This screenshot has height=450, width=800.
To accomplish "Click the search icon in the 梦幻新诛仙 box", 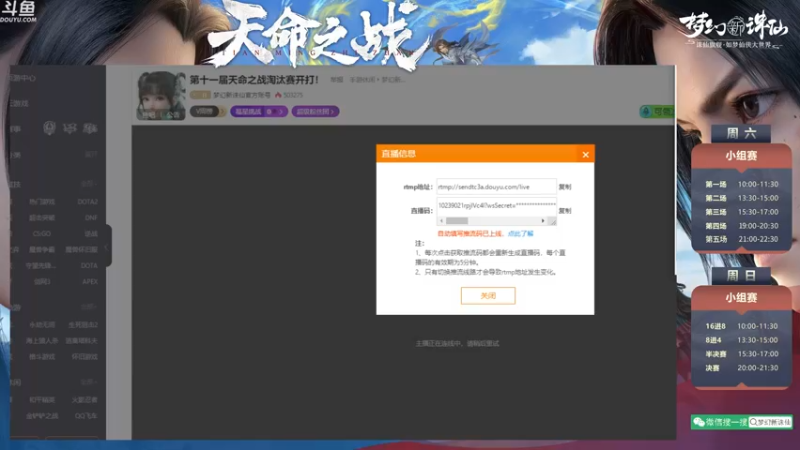I will (753, 422).
